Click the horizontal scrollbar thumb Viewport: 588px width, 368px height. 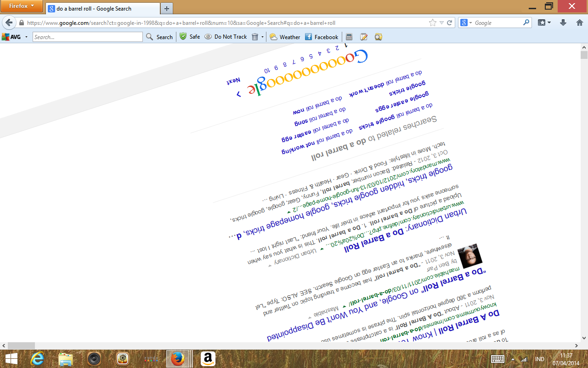click(21, 345)
